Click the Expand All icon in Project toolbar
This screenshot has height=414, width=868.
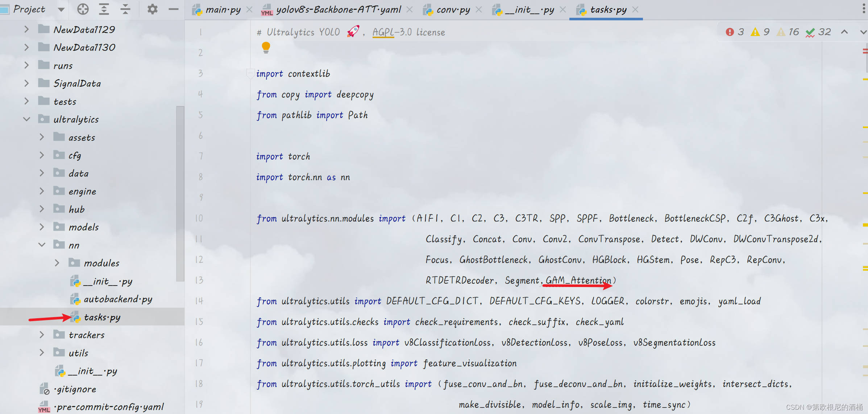pyautogui.click(x=104, y=9)
